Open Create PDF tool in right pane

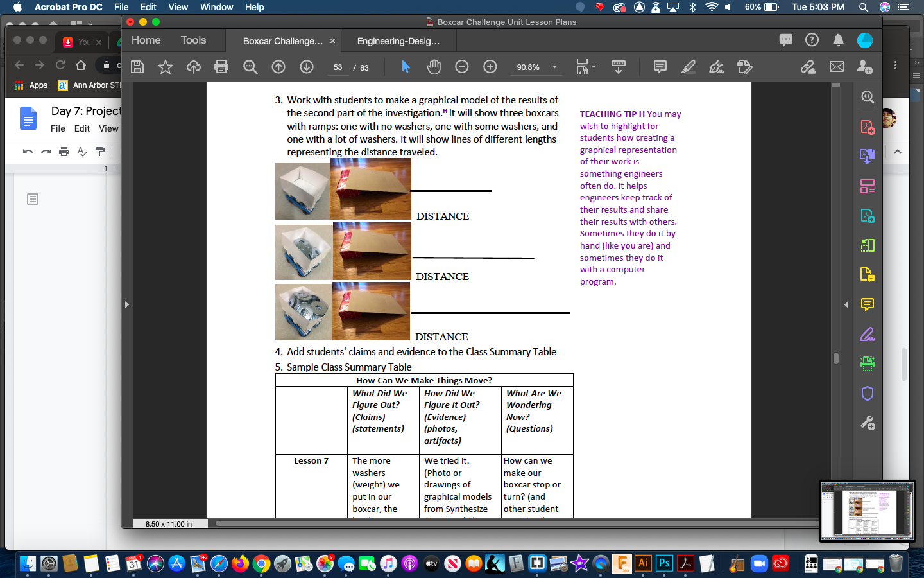coord(868,127)
